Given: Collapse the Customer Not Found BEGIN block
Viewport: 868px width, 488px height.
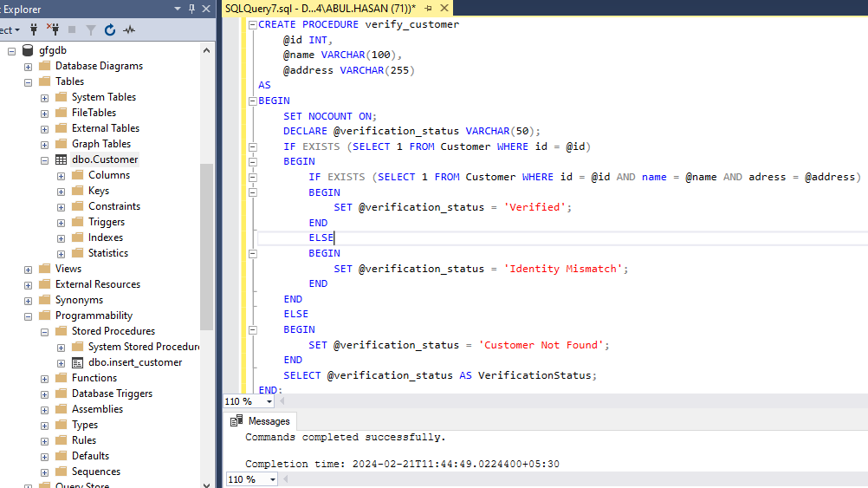Looking at the screenshot, I should (x=252, y=329).
